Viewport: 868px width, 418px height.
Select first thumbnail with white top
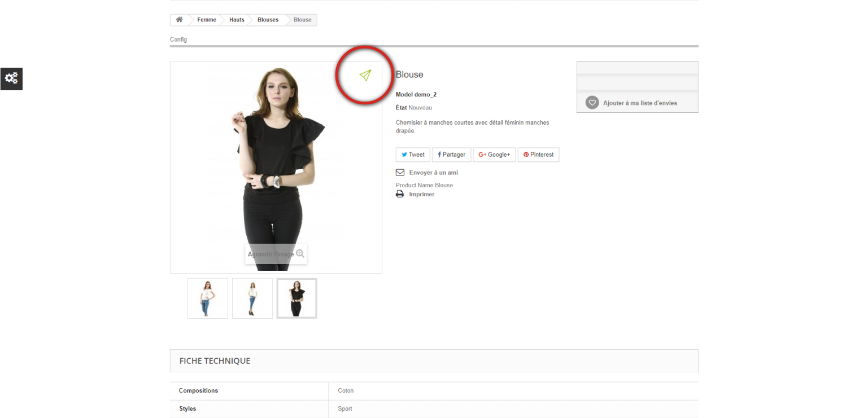(x=208, y=298)
